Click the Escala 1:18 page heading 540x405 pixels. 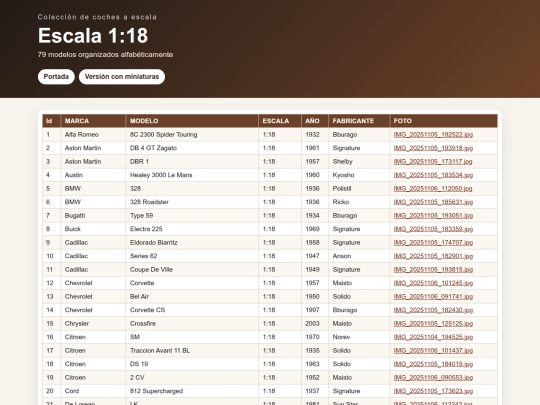[x=93, y=35]
